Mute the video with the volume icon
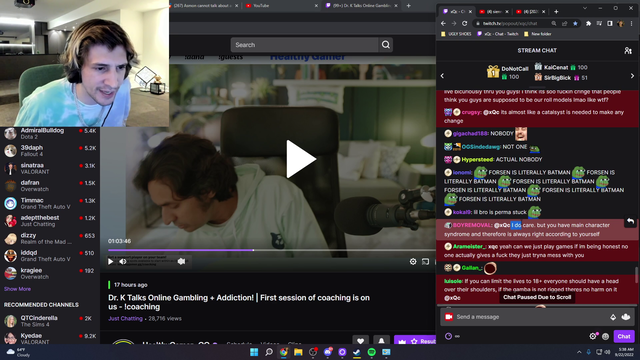The image size is (640, 360). click(x=123, y=261)
